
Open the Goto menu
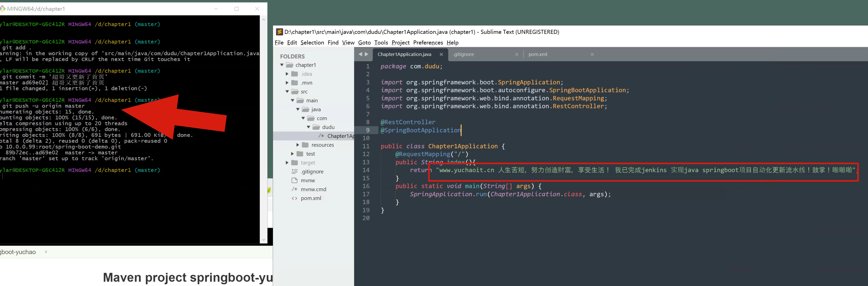pos(364,43)
